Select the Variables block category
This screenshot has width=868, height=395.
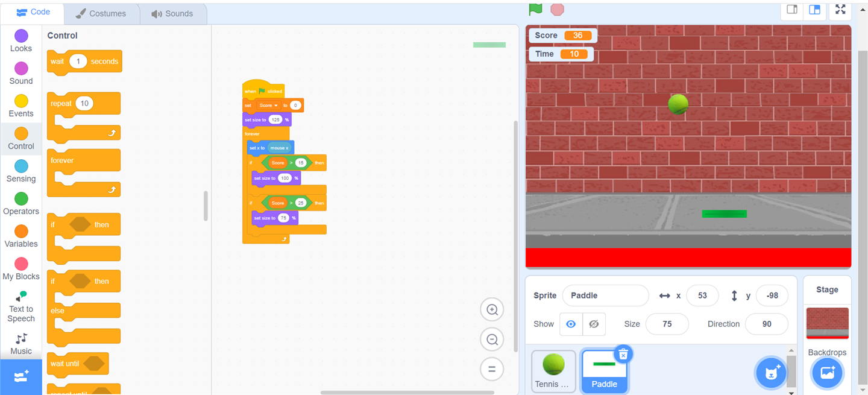click(21, 236)
